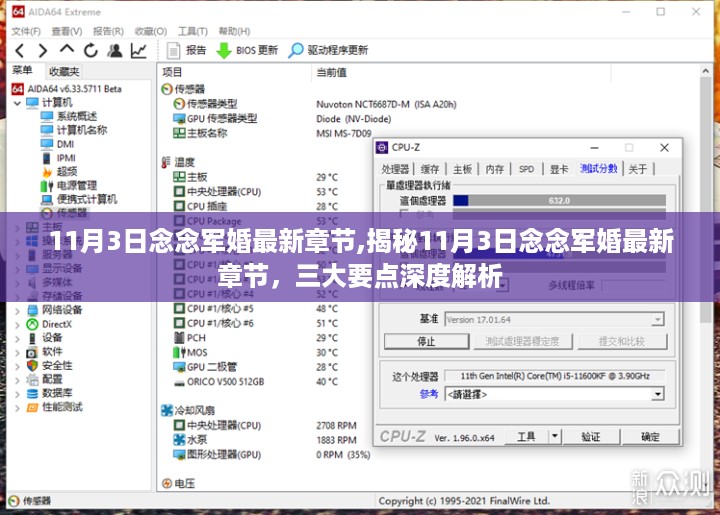Switch to the 收藏夹 tab
Screen dimensions: 720x515
(64, 72)
